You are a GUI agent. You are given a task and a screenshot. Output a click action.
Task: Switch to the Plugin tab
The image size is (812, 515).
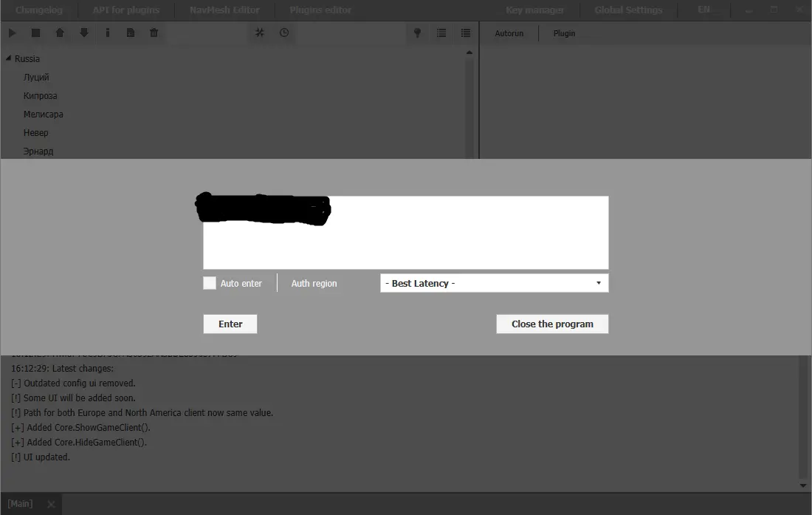[x=564, y=33]
